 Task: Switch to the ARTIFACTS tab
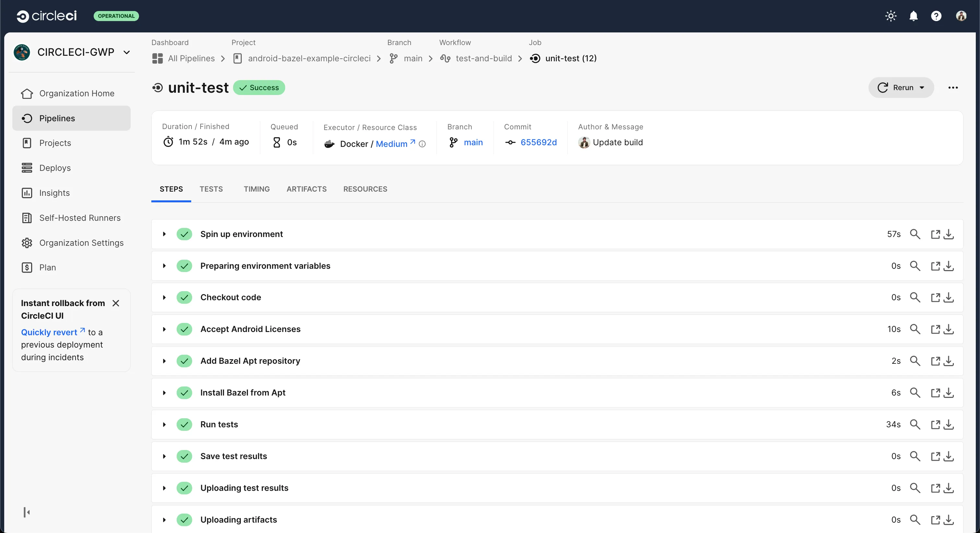(x=307, y=189)
